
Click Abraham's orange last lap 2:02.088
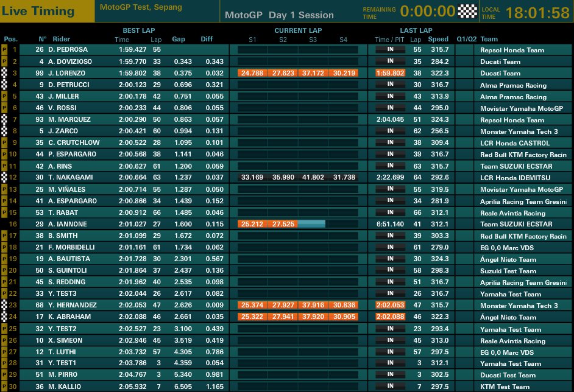click(390, 317)
